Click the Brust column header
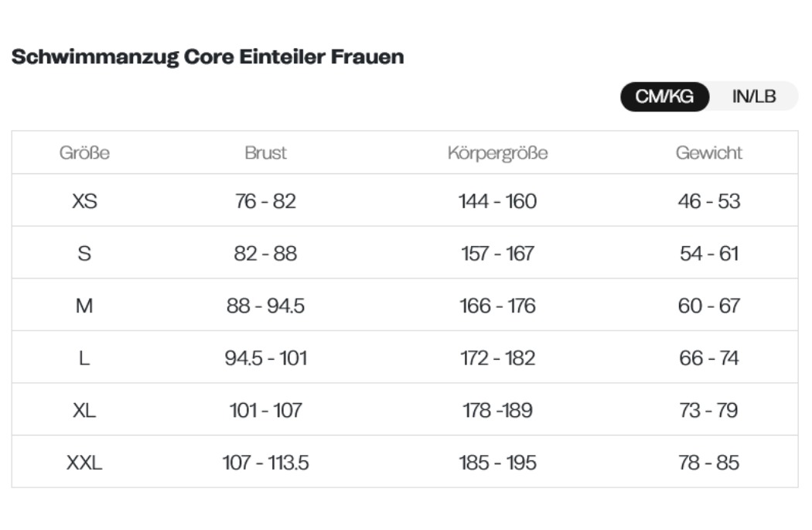 click(266, 153)
